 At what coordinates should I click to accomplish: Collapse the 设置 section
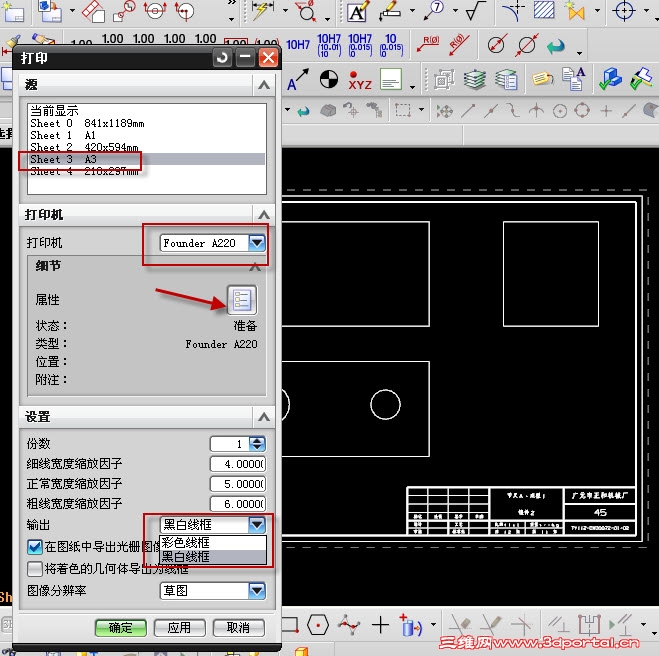click(x=264, y=417)
